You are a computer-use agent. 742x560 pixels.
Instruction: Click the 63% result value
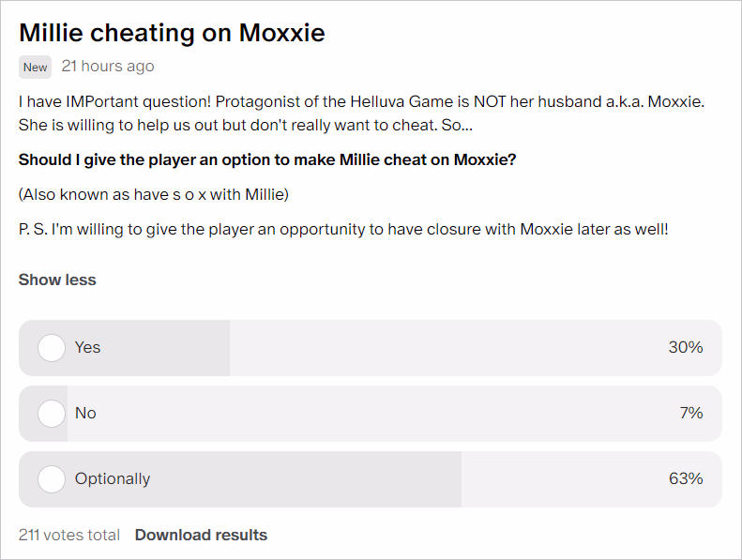(686, 479)
